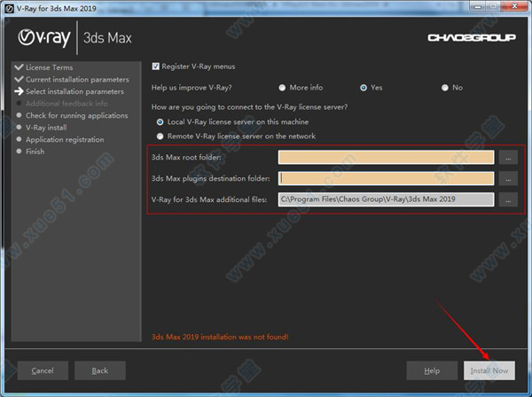Go Back to the previous step
Image resolution: width=532 pixels, height=397 pixels.
[100, 370]
